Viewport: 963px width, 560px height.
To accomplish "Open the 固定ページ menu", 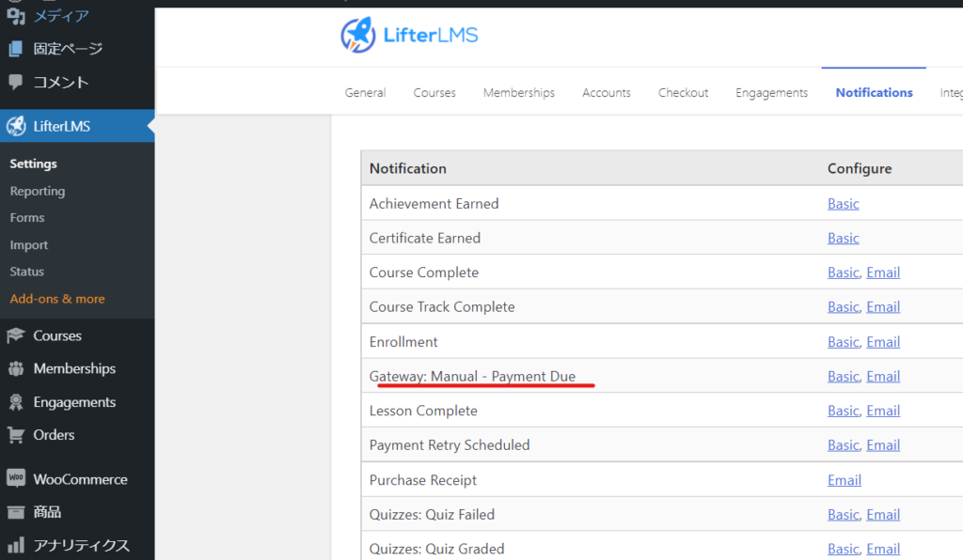I will (68, 49).
